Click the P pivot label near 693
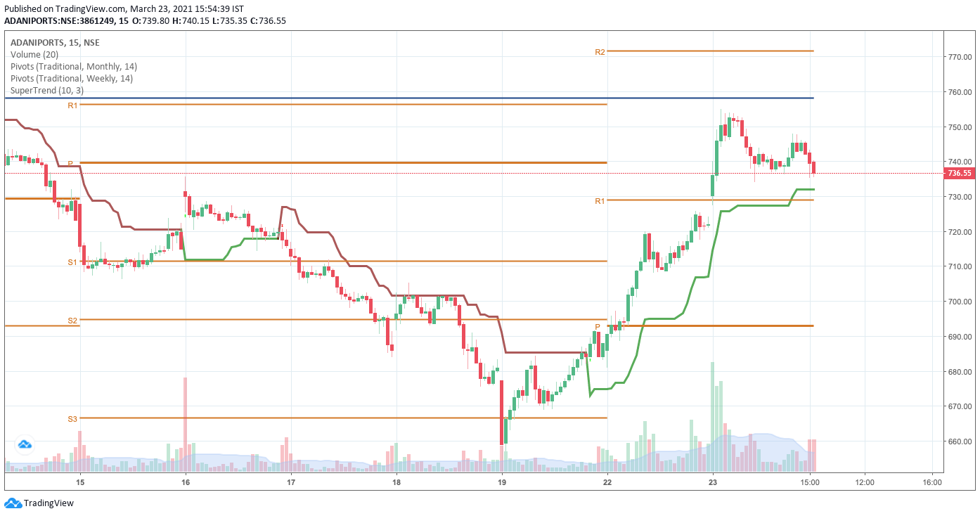 coord(598,327)
